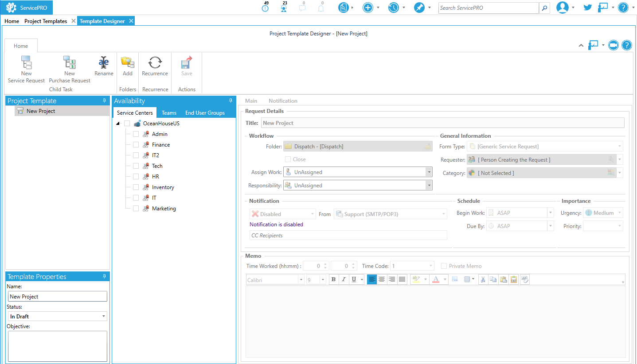Close the Template Designer tab

[131, 21]
